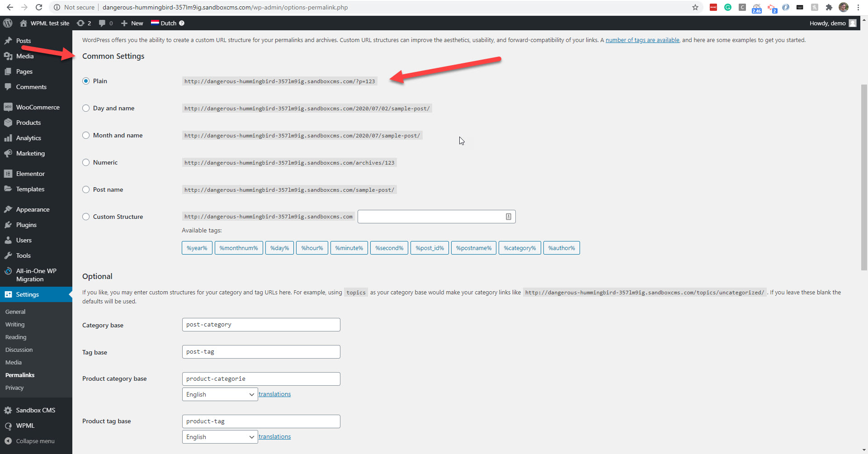Click the Products box icon in sidebar

(x=8, y=123)
